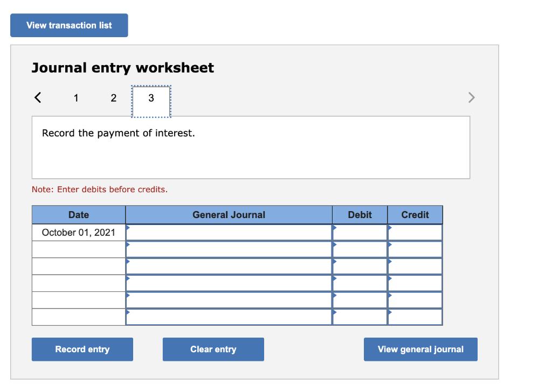Click Credit cell in October 01, 2021 row
The width and height of the screenshot is (552, 392).
pyautogui.click(x=415, y=233)
